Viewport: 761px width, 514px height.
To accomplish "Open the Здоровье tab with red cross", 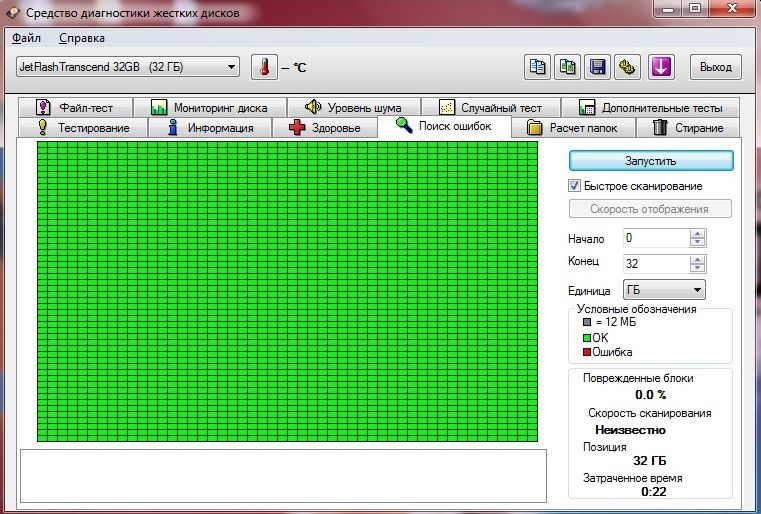I will coord(324,128).
